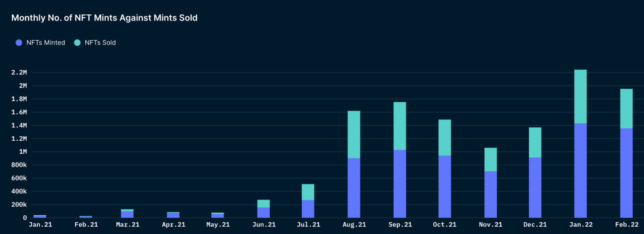Toggle the NFTs Minted legend dot

pyautogui.click(x=19, y=43)
